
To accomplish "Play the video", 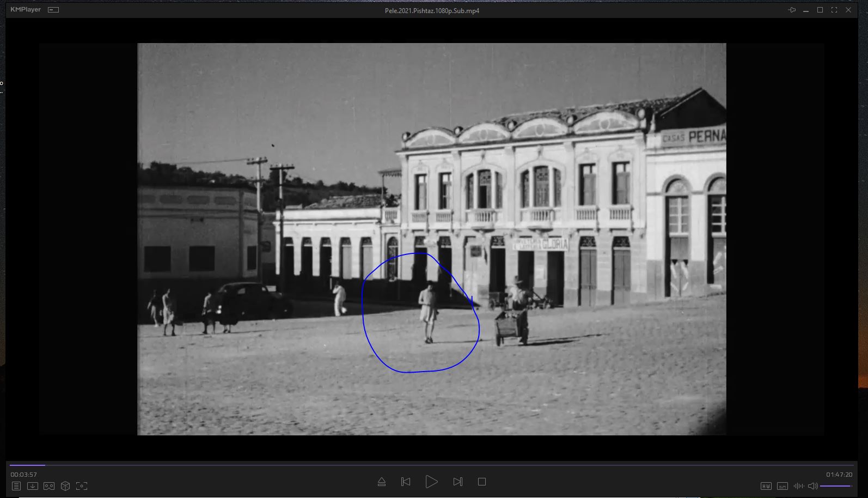I will click(431, 482).
